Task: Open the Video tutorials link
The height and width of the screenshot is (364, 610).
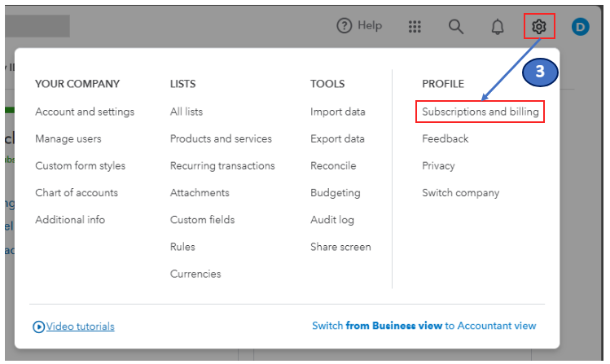Action: 80,327
